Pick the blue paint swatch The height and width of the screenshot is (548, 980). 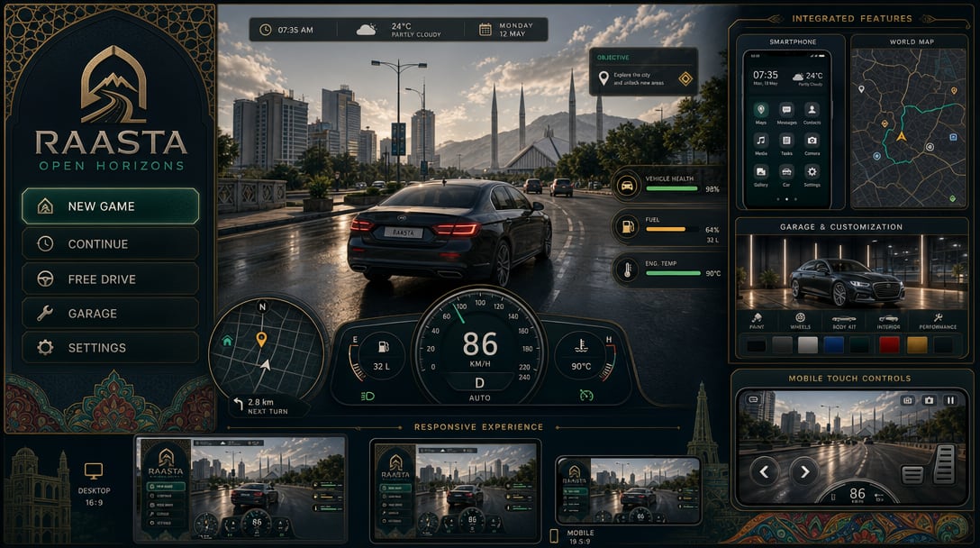834,344
